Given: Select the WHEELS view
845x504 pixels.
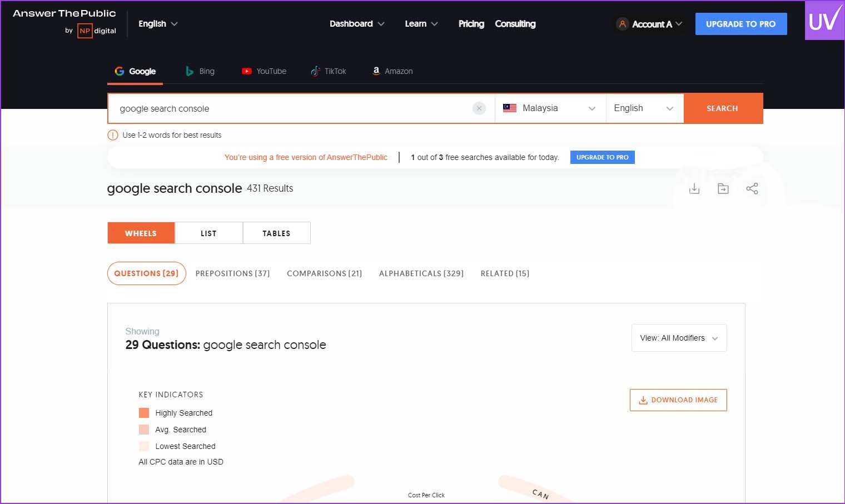Looking at the screenshot, I should [141, 233].
